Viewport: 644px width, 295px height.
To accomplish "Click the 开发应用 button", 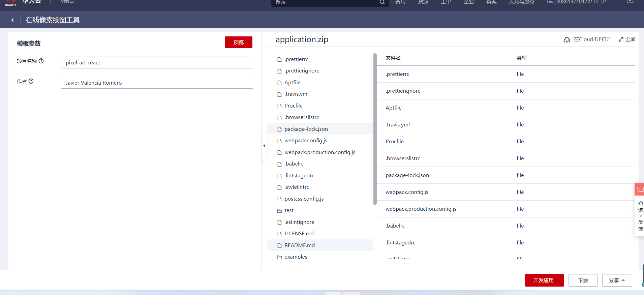I will tap(544, 281).
